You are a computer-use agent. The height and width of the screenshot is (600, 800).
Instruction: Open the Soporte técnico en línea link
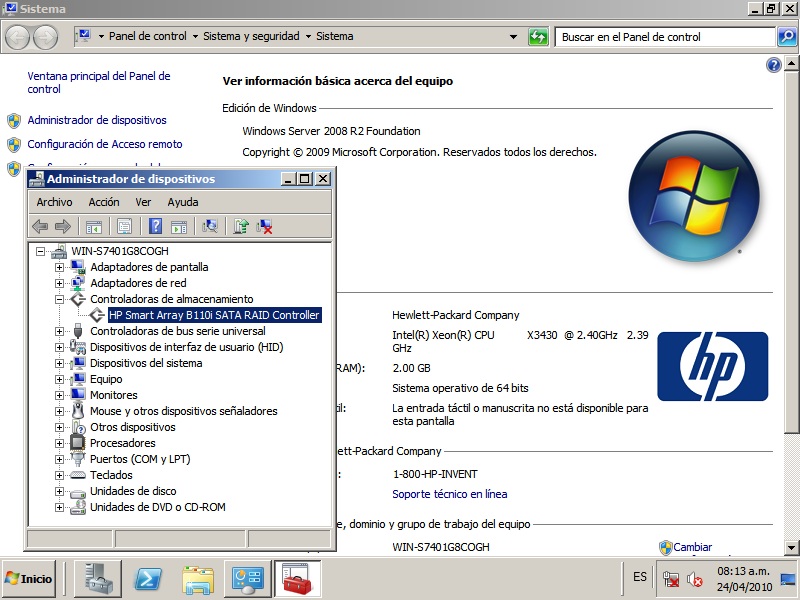(x=449, y=494)
